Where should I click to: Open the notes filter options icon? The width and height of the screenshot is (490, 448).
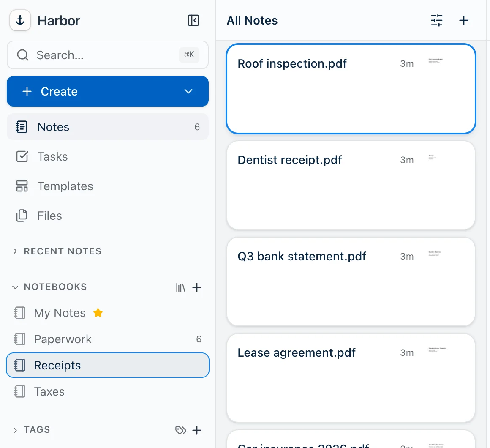click(436, 20)
